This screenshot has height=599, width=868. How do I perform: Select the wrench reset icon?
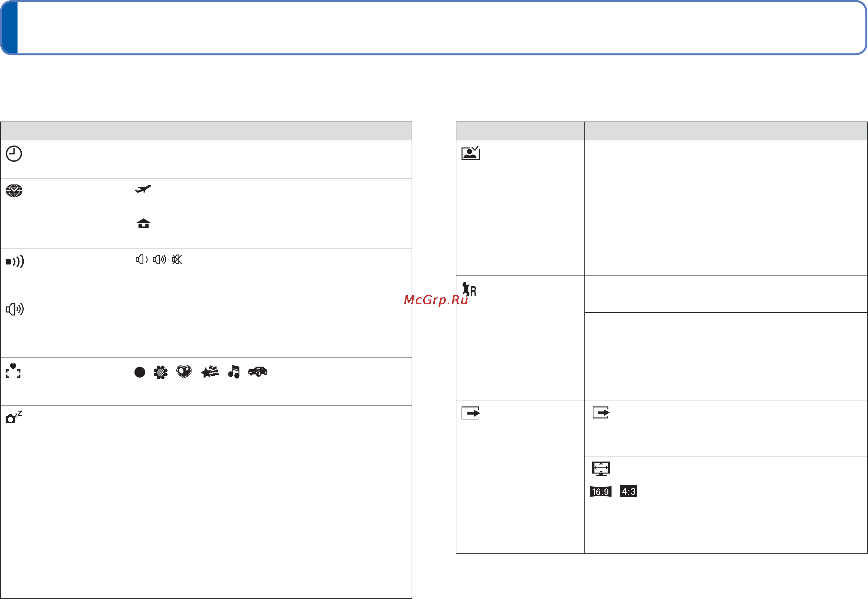tap(469, 289)
